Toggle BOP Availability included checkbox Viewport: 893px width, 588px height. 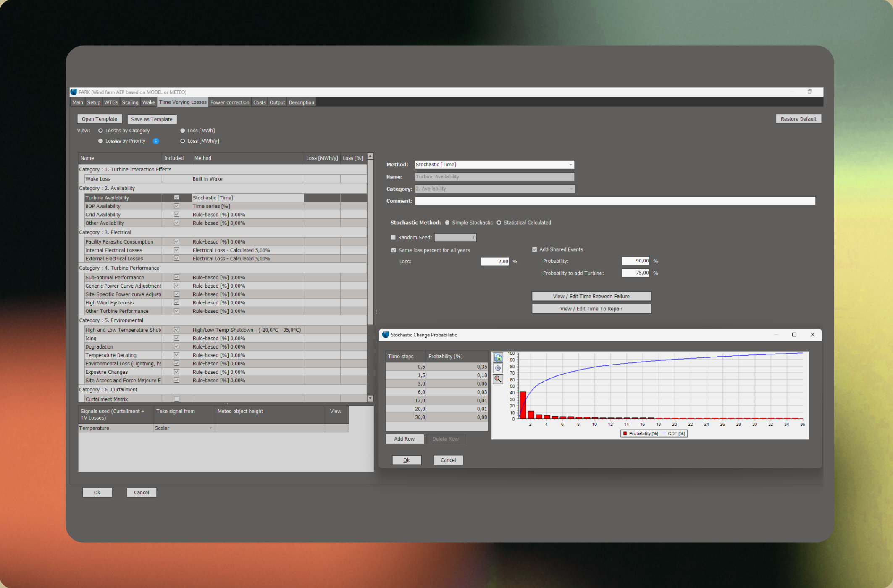(x=176, y=206)
